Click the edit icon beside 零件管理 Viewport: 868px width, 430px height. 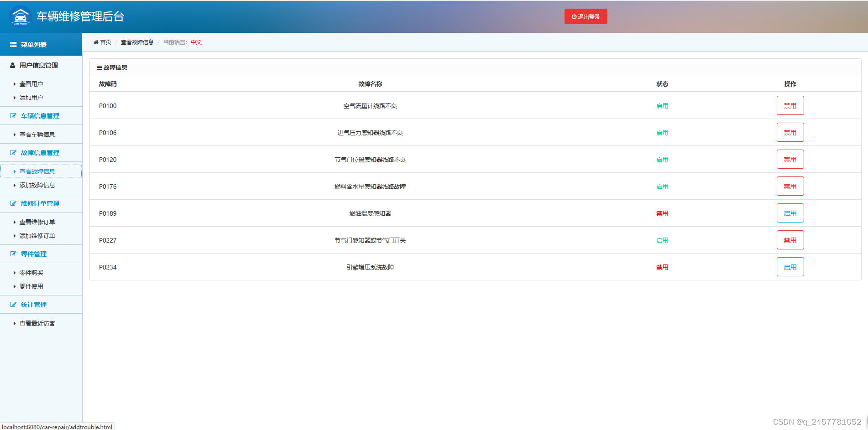13,254
